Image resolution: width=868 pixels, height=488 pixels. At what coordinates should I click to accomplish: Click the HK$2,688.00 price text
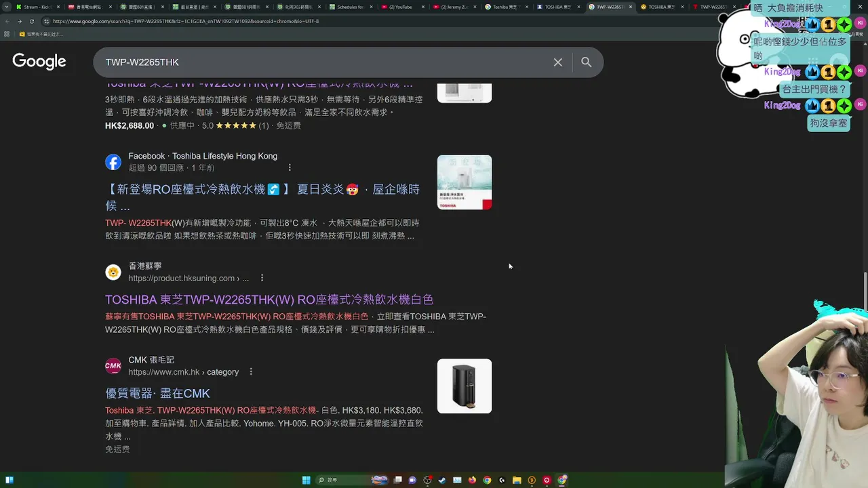point(130,125)
